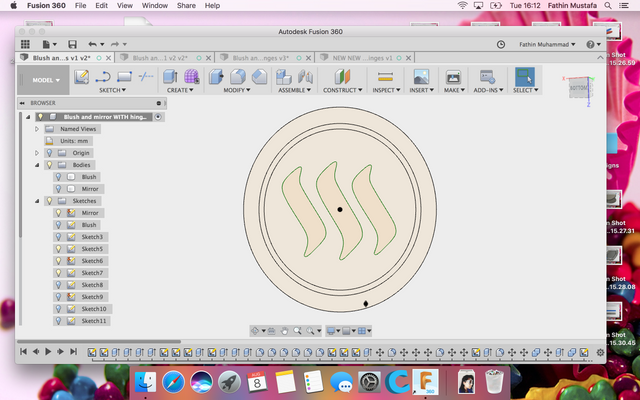Viewport: 640px width, 400px height.
Task: Click the Redo arrow
Action: tap(115, 44)
